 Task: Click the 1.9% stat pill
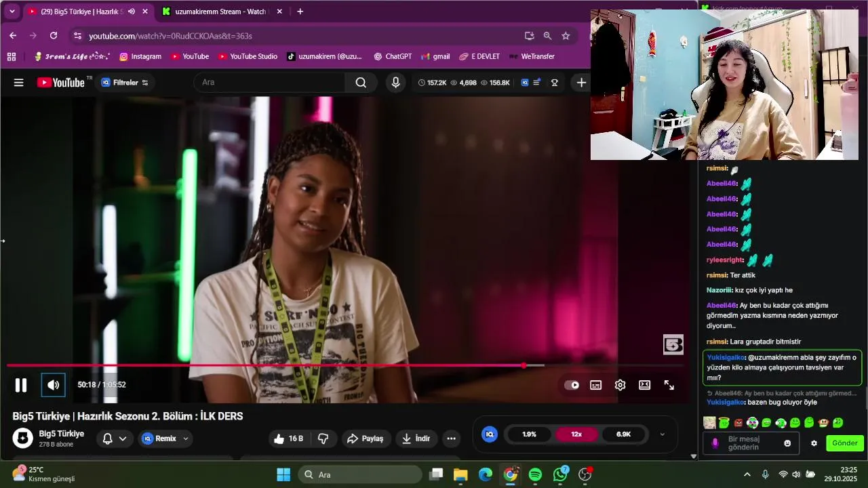(529, 434)
